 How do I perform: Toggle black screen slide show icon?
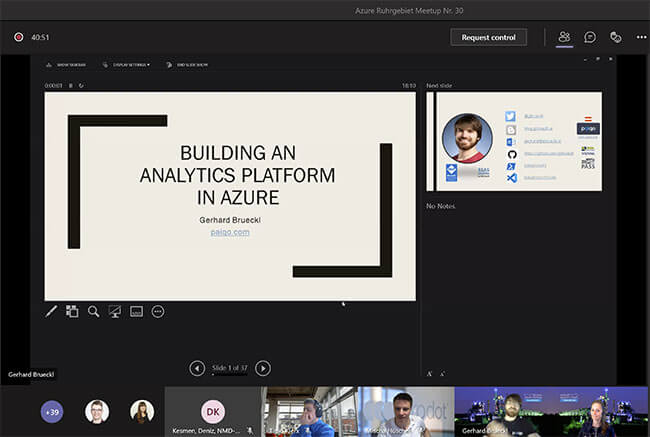click(115, 311)
